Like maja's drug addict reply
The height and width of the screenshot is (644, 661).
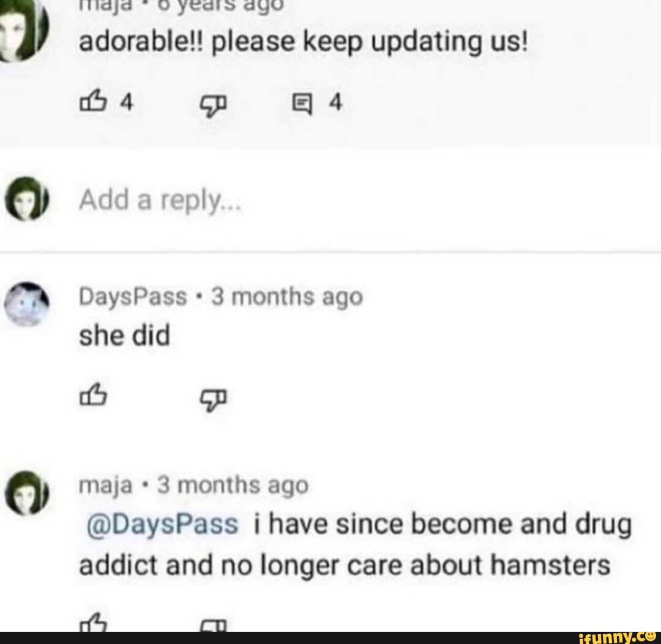pyautogui.click(x=92, y=623)
